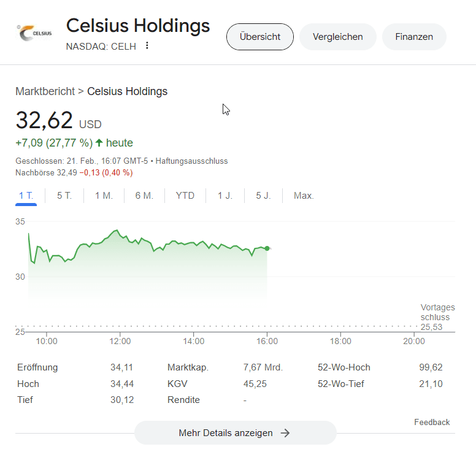Click the Feedback link

pyautogui.click(x=432, y=423)
